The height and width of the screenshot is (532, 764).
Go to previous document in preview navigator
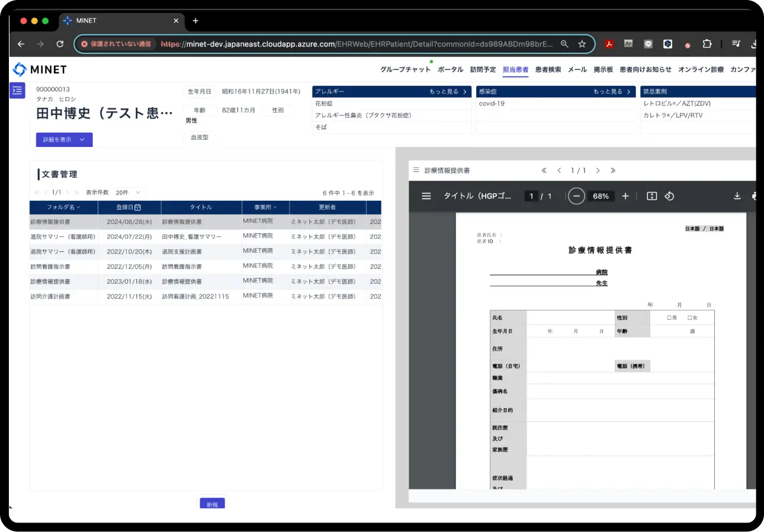click(x=559, y=171)
